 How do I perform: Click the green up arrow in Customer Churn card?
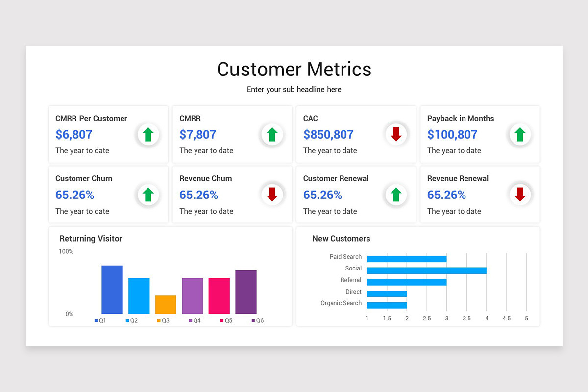(x=148, y=195)
